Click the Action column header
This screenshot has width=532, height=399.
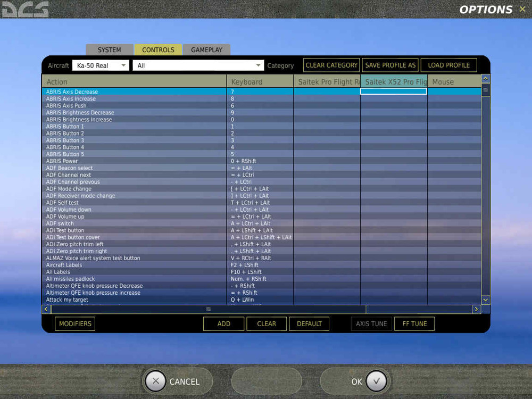pos(134,82)
